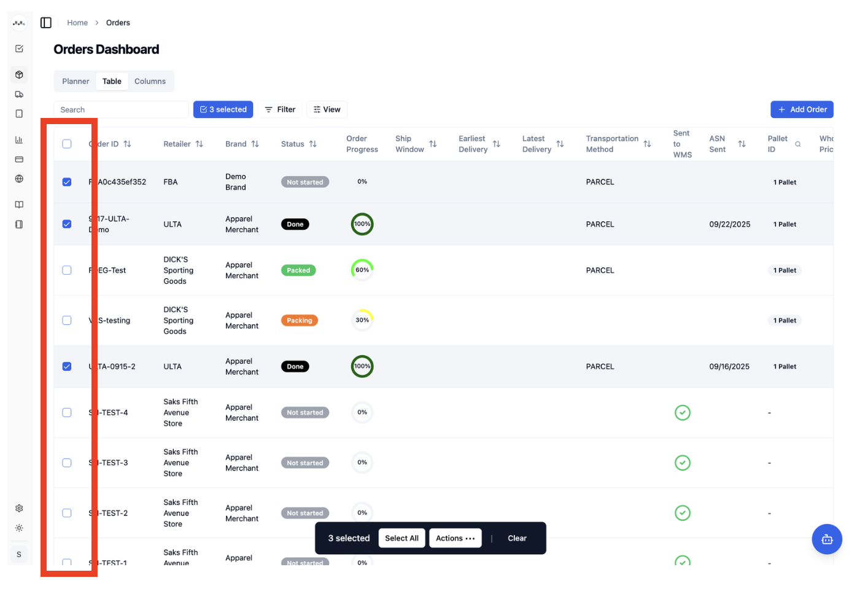Open the delivery truck sidebar icon
The width and height of the screenshot is (868, 591).
pyautogui.click(x=19, y=95)
